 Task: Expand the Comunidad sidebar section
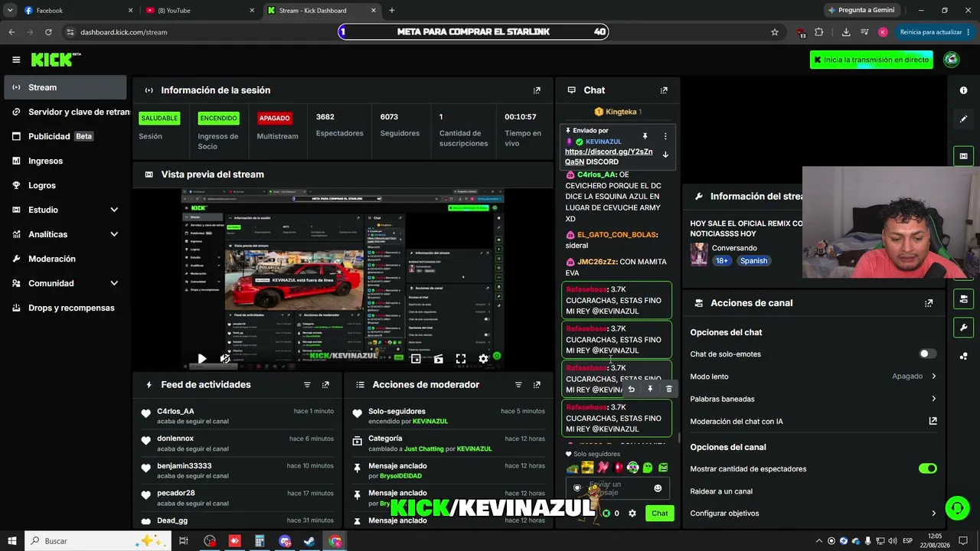click(114, 283)
